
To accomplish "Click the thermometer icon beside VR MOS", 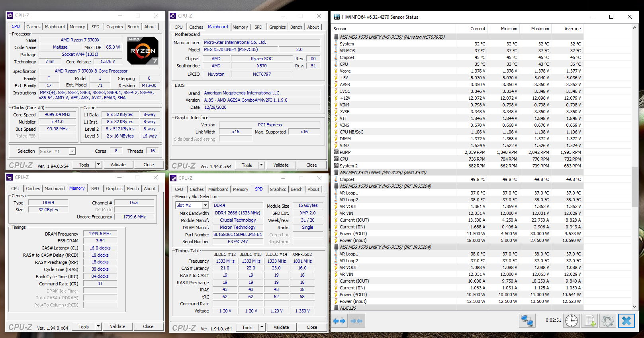I will (x=336, y=51).
